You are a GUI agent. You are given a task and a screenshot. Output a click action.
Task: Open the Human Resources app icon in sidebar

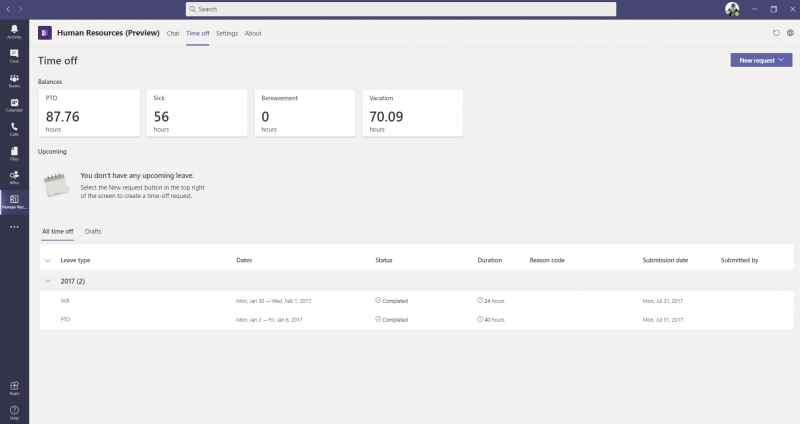pyautogui.click(x=14, y=202)
